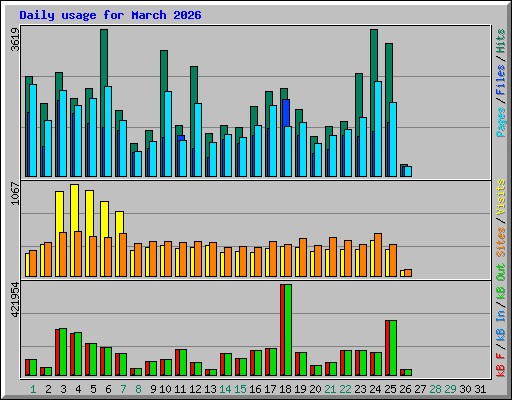512x400 pixels.
Task: Click the 'kB In' legend label
Action: (x=501, y=325)
